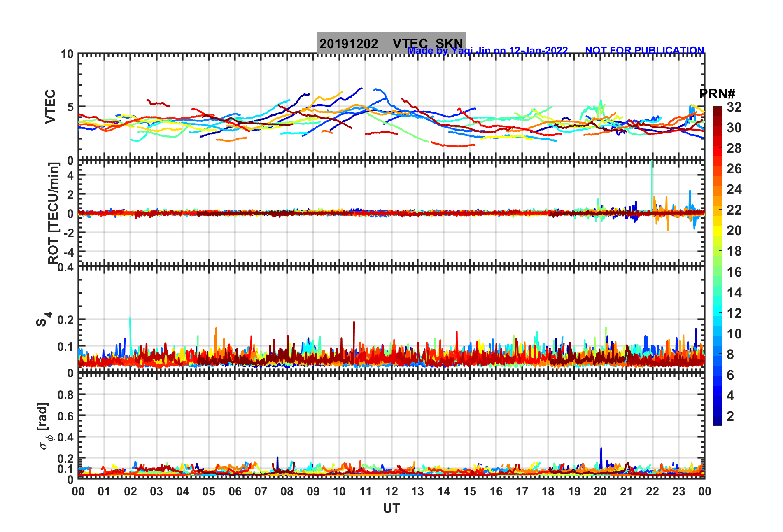This screenshot has height=532, width=783.
Task: Click the PRN# colorbar title
Action: click(x=718, y=93)
